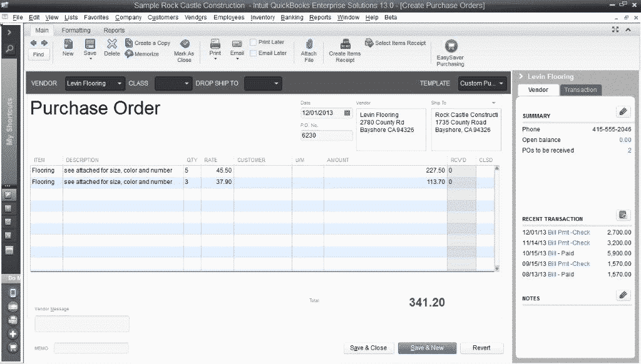Open search magnifier in left sidebar
This screenshot has height=364, width=641.
click(x=10, y=49)
